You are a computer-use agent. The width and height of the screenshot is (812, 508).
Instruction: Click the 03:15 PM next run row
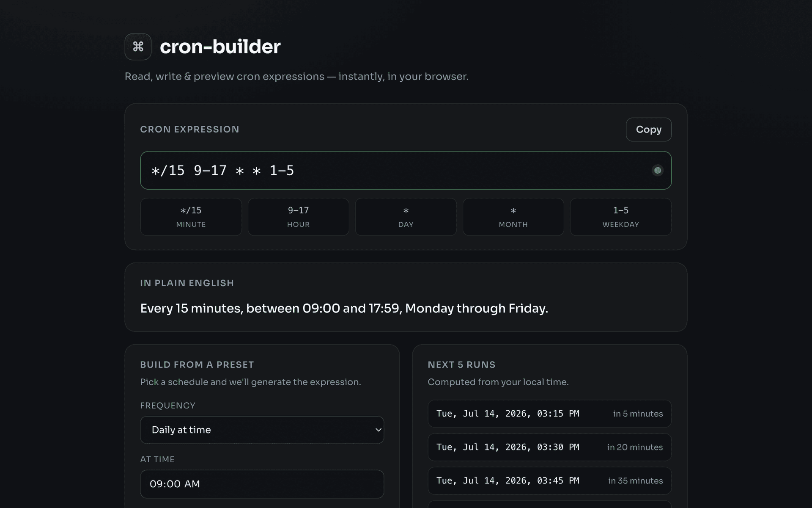click(549, 414)
